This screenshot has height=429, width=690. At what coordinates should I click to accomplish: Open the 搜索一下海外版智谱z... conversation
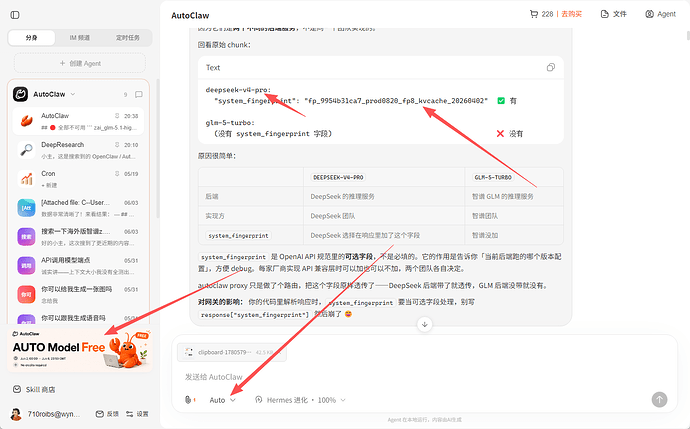coord(75,231)
